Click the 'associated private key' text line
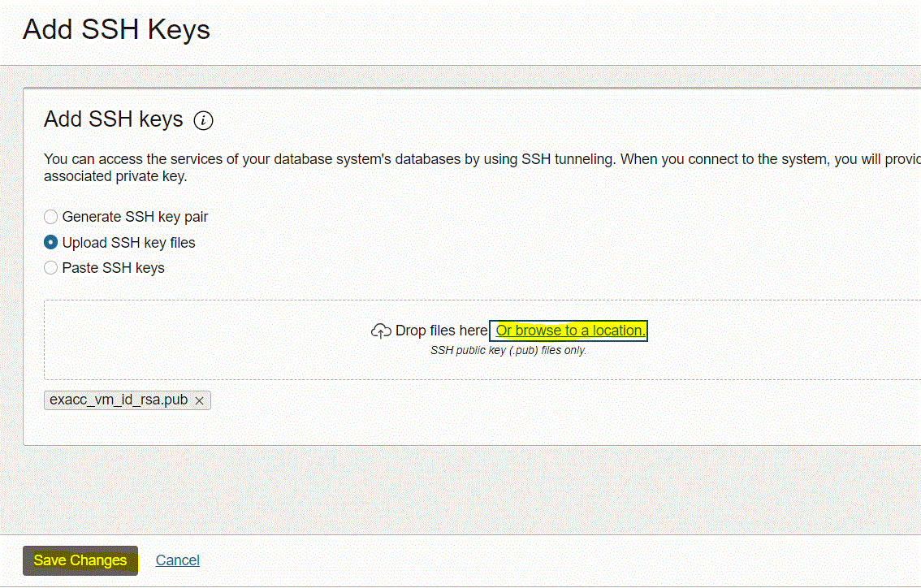Image resolution: width=921 pixels, height=588 pixels. [115, 176]
